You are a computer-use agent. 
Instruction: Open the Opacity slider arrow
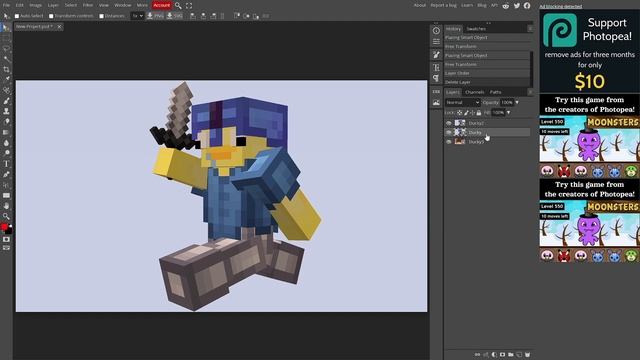517,102
